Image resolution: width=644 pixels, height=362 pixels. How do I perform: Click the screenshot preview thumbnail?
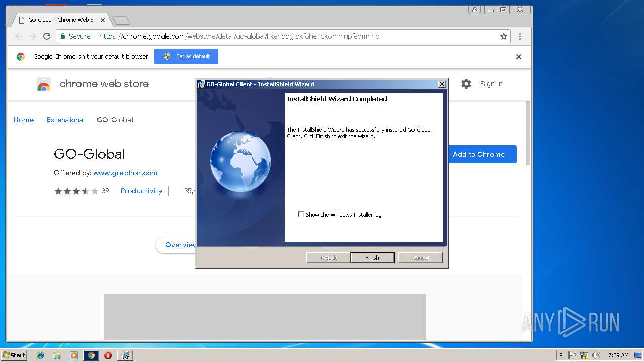tap(265, 317)
